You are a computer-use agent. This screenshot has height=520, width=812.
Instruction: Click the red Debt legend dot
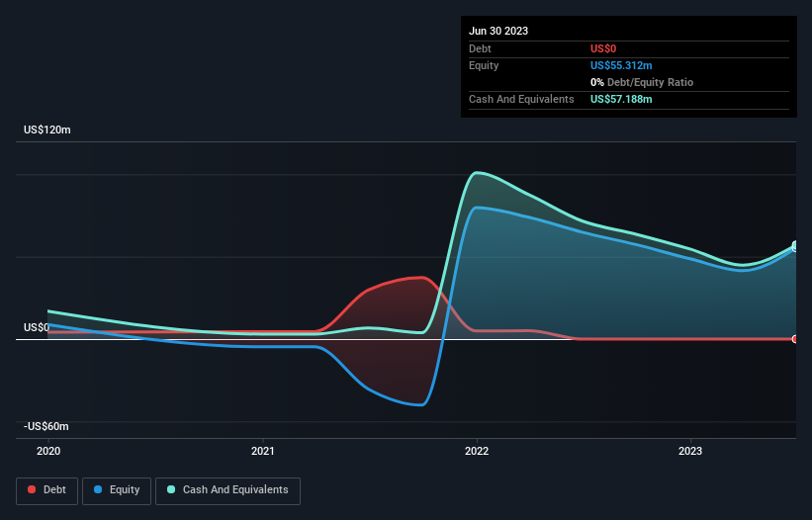click(32, 489)
